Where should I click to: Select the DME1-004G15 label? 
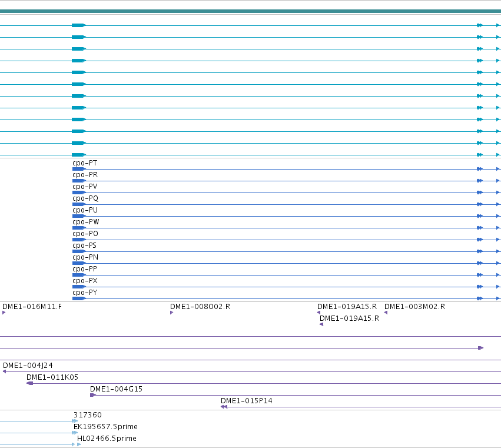click(x=117, y=389)
